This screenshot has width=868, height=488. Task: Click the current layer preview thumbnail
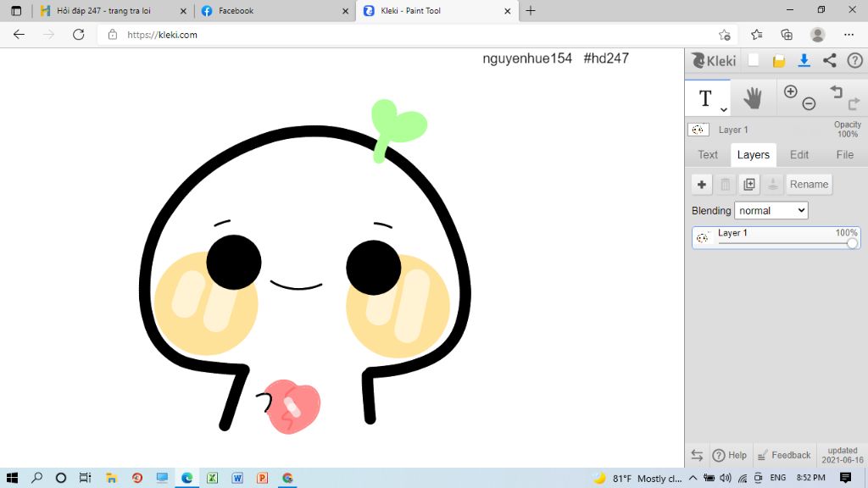pos(698,130)
